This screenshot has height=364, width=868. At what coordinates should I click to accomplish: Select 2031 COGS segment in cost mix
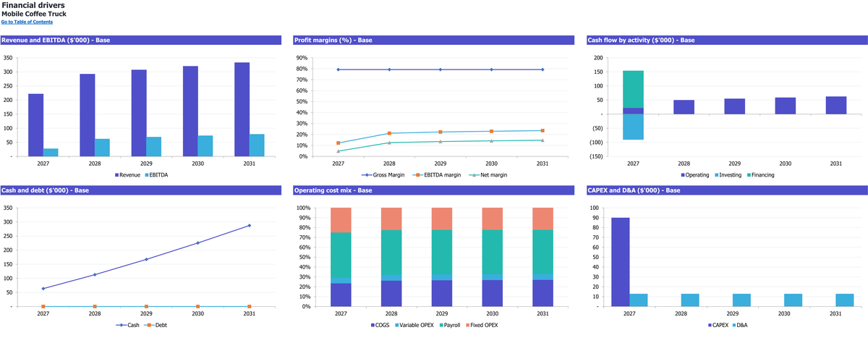[543, 293]
